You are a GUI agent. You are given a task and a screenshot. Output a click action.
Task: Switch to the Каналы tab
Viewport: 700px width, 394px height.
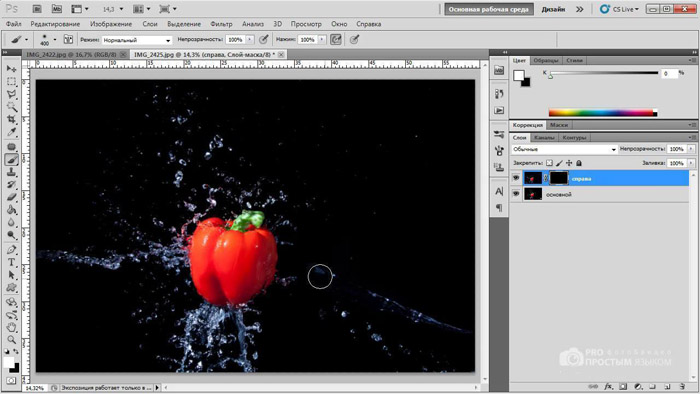[x=544, y=137]
